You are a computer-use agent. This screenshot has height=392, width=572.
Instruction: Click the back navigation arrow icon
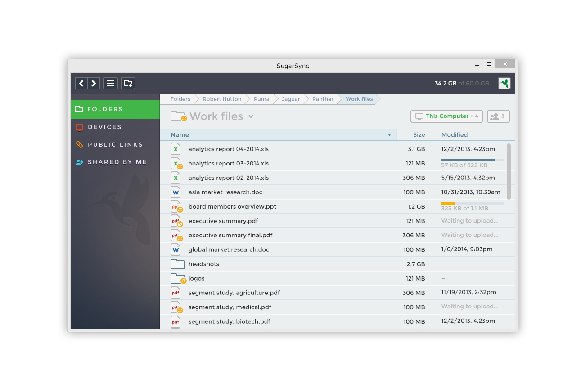point(81,83)
